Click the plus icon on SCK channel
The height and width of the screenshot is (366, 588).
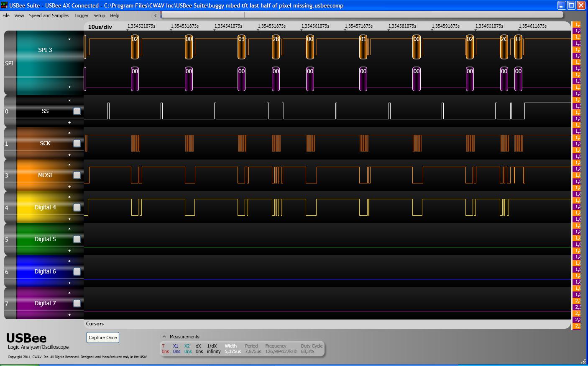[69, 155]
